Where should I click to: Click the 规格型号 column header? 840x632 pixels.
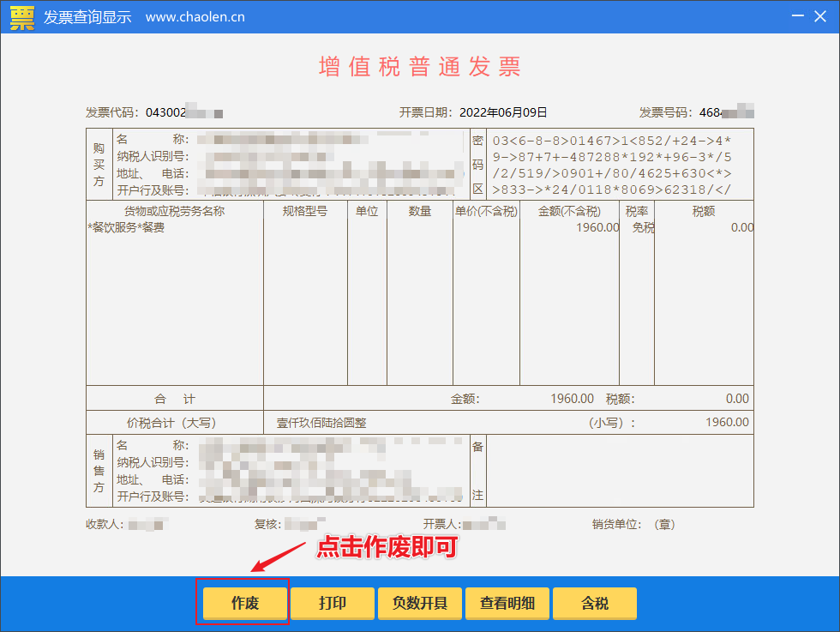(305, 211)
